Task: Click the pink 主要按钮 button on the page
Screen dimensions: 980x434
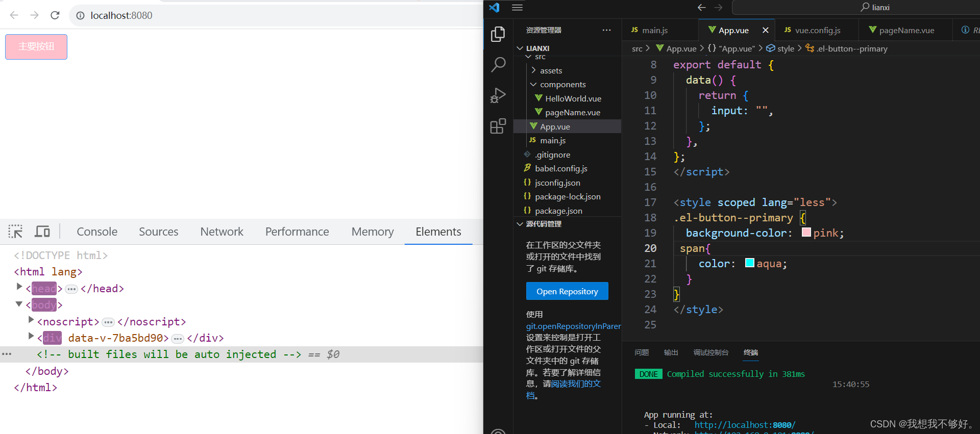Action: coord(36,47)
